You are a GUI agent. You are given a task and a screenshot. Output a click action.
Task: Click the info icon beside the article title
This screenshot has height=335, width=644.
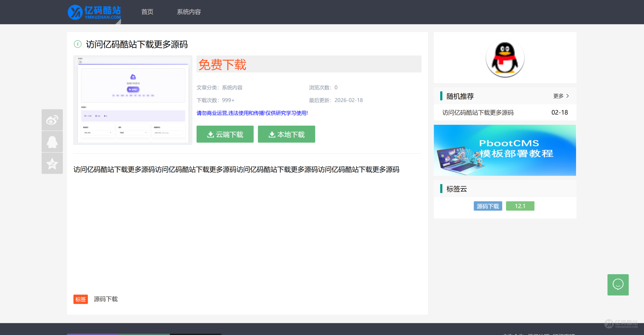(x=77, y=44)
